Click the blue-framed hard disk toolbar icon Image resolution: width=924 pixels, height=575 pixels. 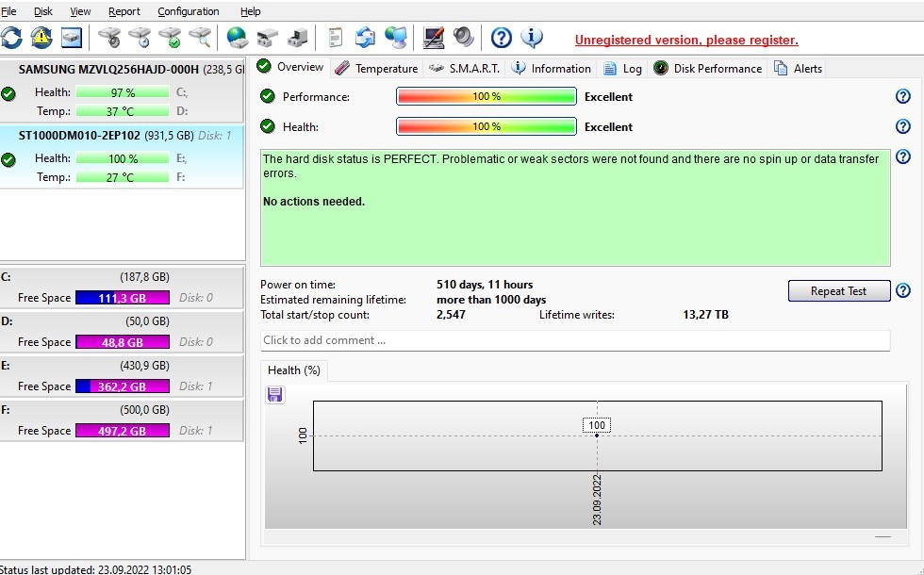click(72, 39)
